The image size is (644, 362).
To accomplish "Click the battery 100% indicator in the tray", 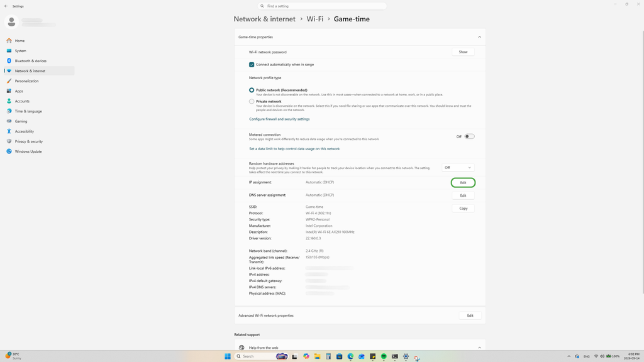I will 613,356.
